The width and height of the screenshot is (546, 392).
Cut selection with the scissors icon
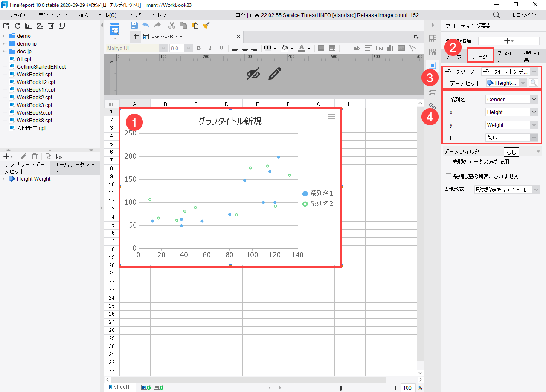pyautogui.click(x=172, y=25)
